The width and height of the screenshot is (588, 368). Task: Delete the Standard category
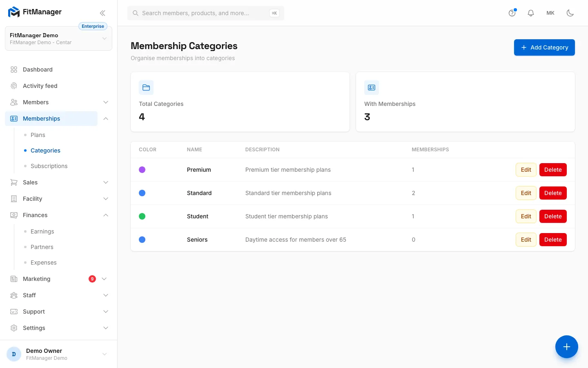coord(553,193)
